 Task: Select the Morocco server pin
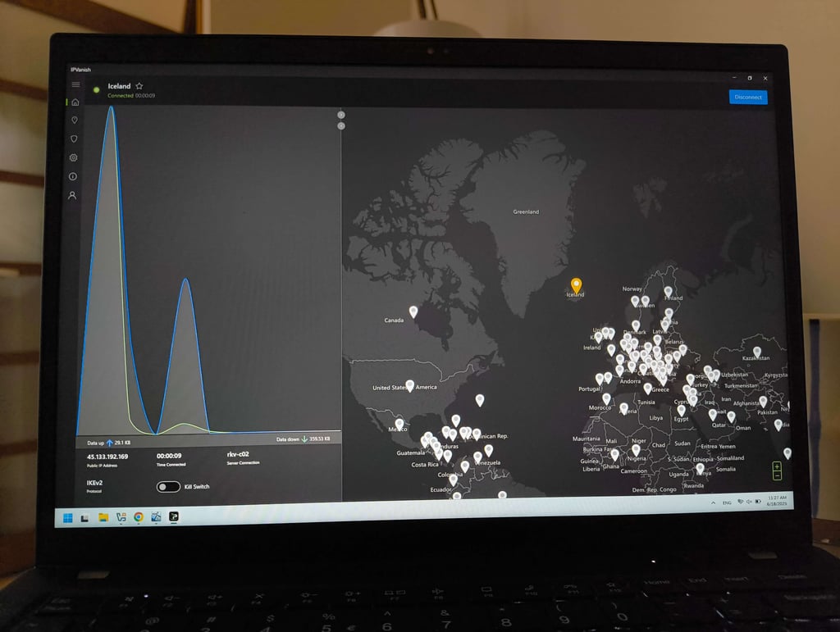tap(606, 398)
